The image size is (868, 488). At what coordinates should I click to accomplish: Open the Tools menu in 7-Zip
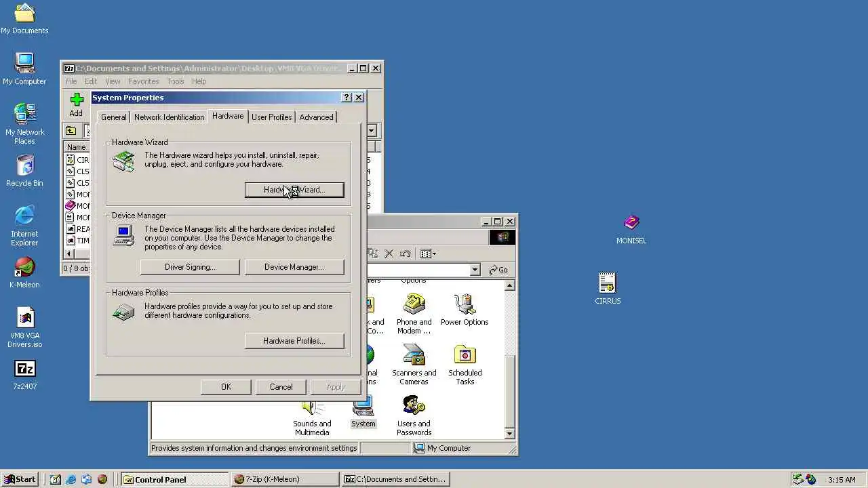176,81
